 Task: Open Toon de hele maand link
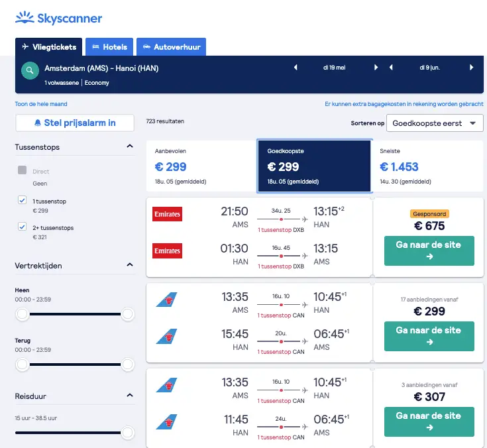coord(41,104)
